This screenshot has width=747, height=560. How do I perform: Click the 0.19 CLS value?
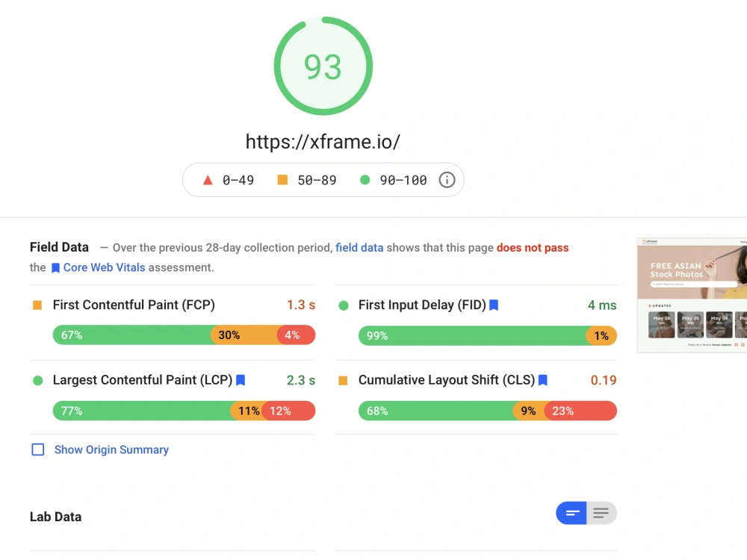click(604, 380)
